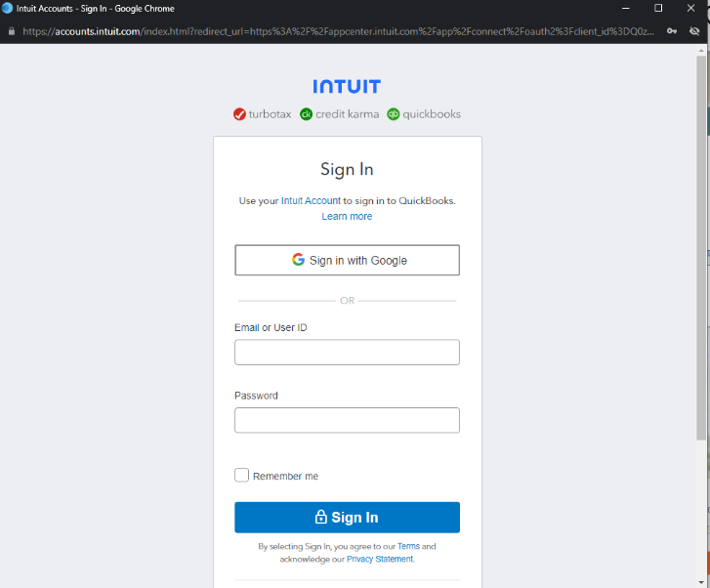The height and width of the screenshot is (588, 710).
Task: Click the scrollbar up arrow
Action: [701, 50]
